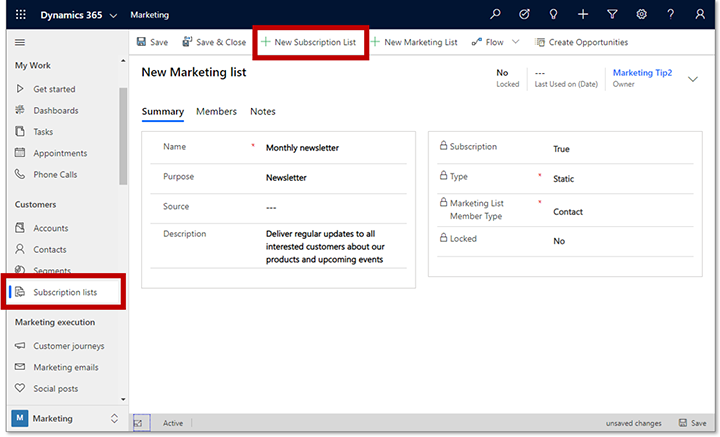720x437 pixels.
Task: Open the settings gear icon
Action: click(x=641, y=15)
